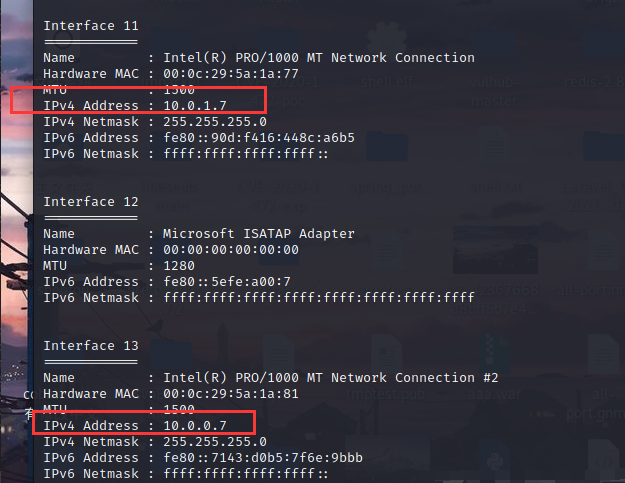Select the faint aaa.war desktop file
625x483 pixels.
tap(494, 371)
